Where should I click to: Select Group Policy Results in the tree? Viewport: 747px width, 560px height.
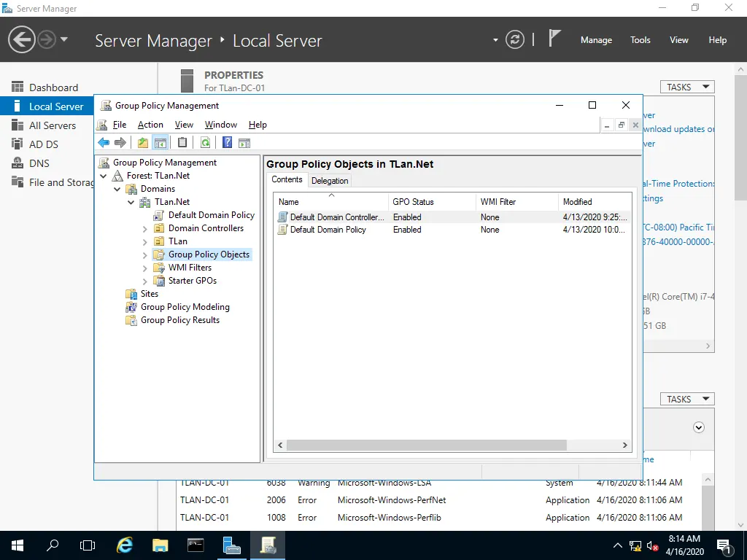[179, 321]
